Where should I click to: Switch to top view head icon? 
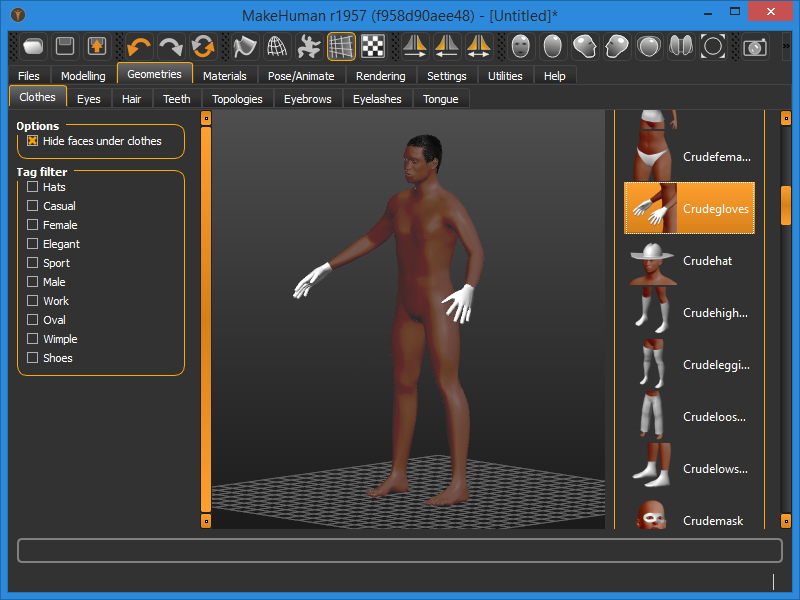(x=649, y=46)
